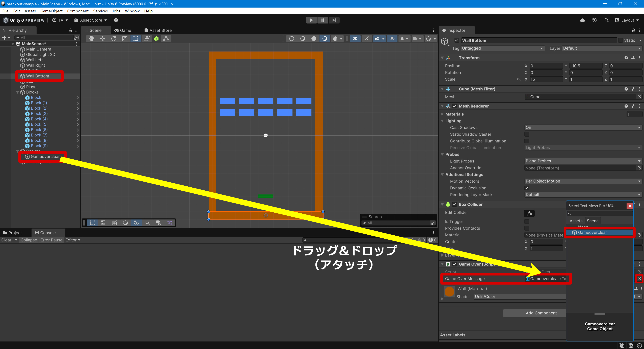This screenshot has width=644, height=349.
Task: Toggle Provides Contacts checkbox
Action: tap(527, 228)
